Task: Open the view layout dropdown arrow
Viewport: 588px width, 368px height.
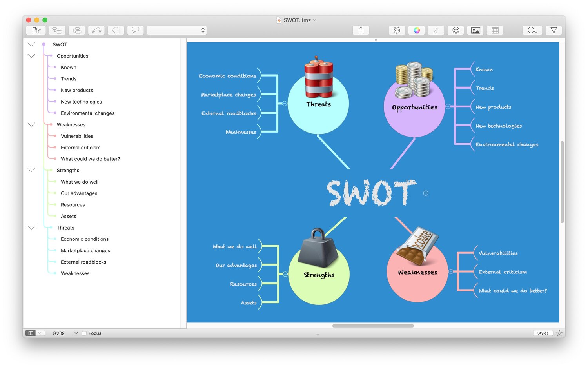Action: point(40,333)
